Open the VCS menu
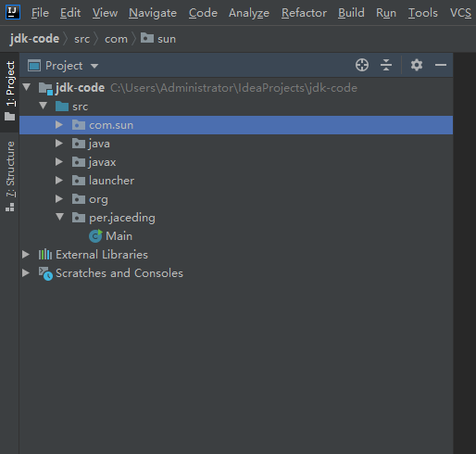This screenshot has width=476, height=454. [460, 13]
